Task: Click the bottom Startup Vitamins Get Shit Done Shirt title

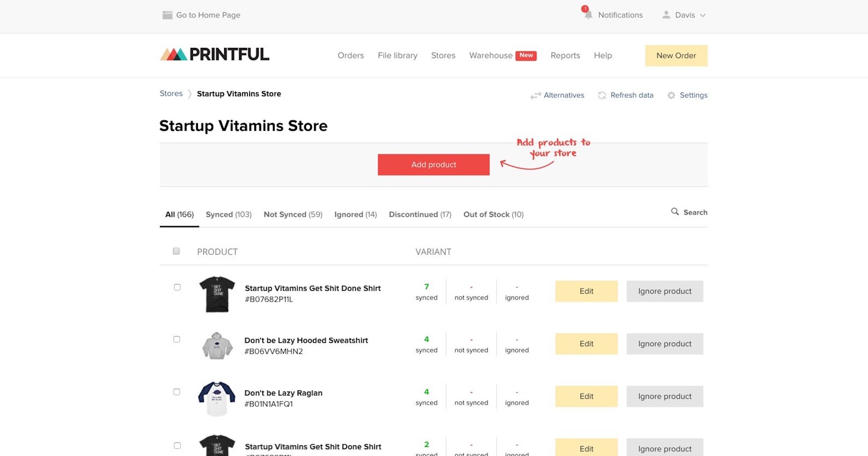Action: (313, 447)
